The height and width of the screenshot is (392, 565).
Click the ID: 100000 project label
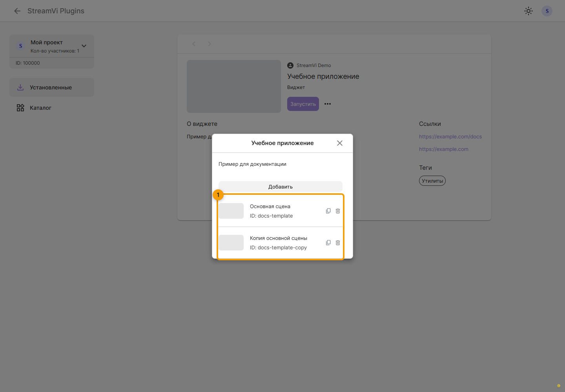click(28, 63)
